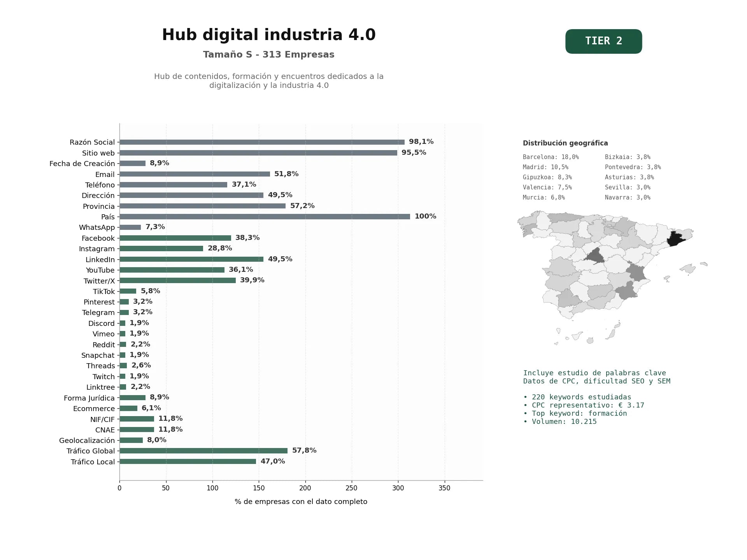Viewport: 747px width, 560px height.
Task: Select the 7,3% value
Action: pos(155,227)
